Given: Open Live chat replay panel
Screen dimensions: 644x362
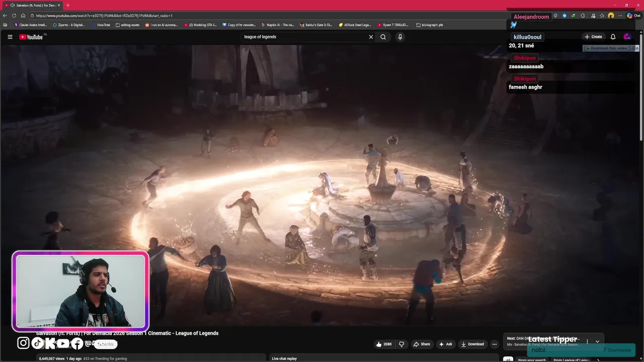Looking at the screenshot, I should (x=284, y=358).
